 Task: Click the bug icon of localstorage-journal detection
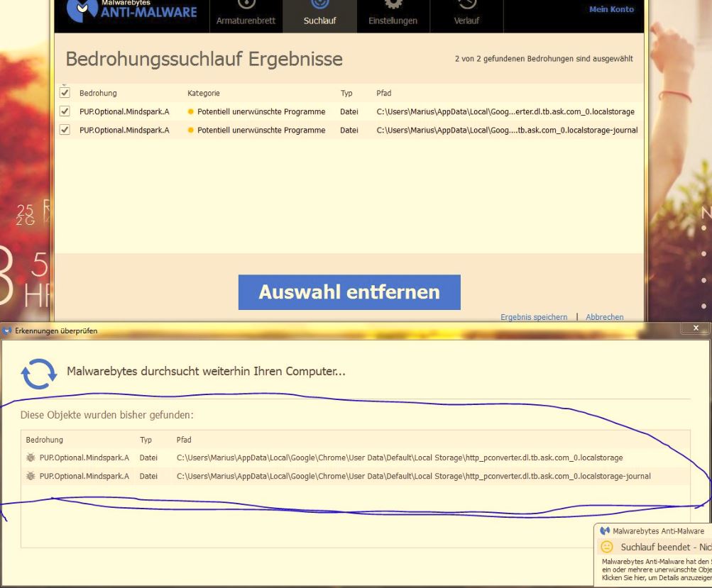click(31, 476)
